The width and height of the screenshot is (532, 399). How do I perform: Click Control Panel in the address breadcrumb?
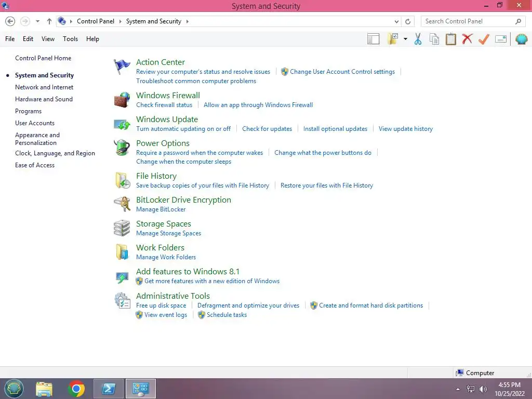point(96,21)
